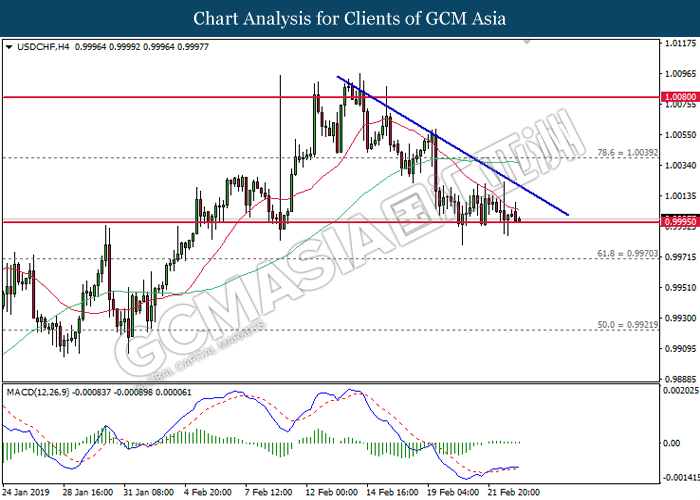The height and width of the screenshot is (500, 700).
Task: Select the 0.99300 price axis value
Action: pos(681,318)
